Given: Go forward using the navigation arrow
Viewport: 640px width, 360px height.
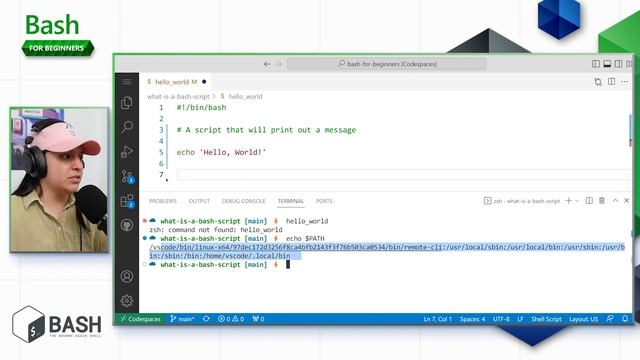Looking at the screenshot, I should click(279, 64).
